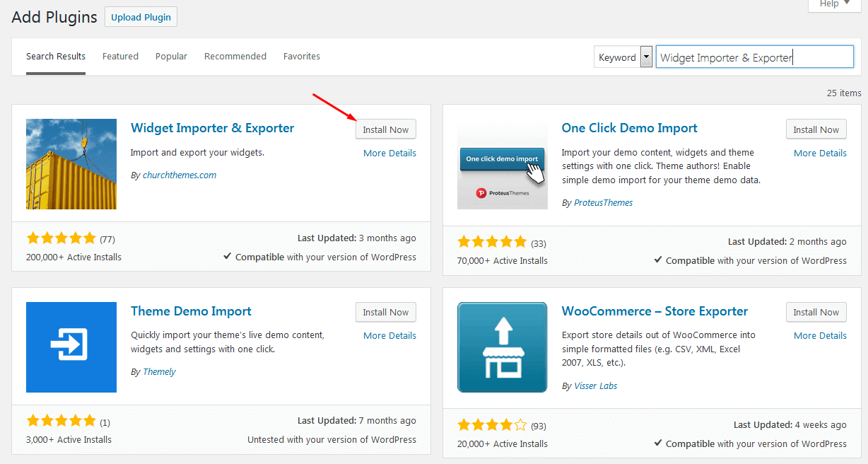The image size is (868, 464).
Task: Visit the churchthemes.com author link
Action: pos(180,175)
